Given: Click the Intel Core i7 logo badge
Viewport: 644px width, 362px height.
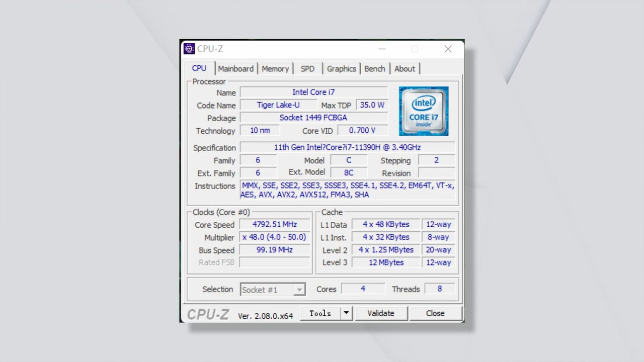Looking at the screenshot, I should click(424, 111).
